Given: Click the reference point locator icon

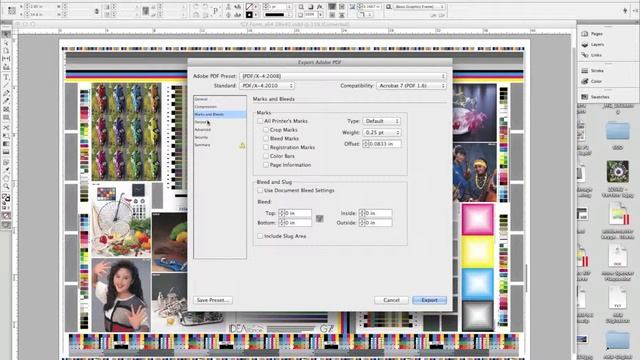Looking at the screenshot, I should point(12,11).
